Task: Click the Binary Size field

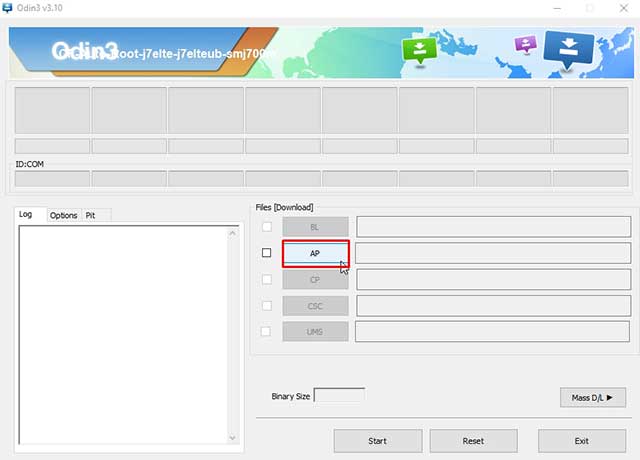Action: click(339, 396)
